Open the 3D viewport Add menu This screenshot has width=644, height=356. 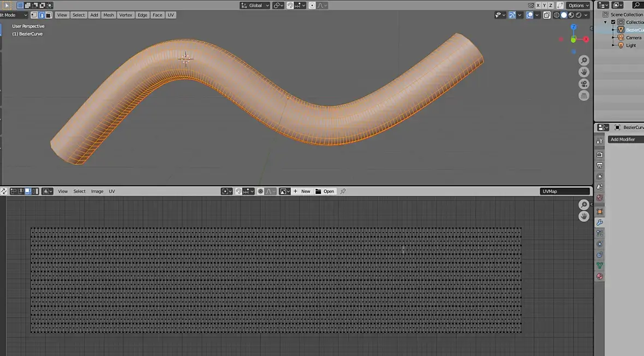(94, 15)
